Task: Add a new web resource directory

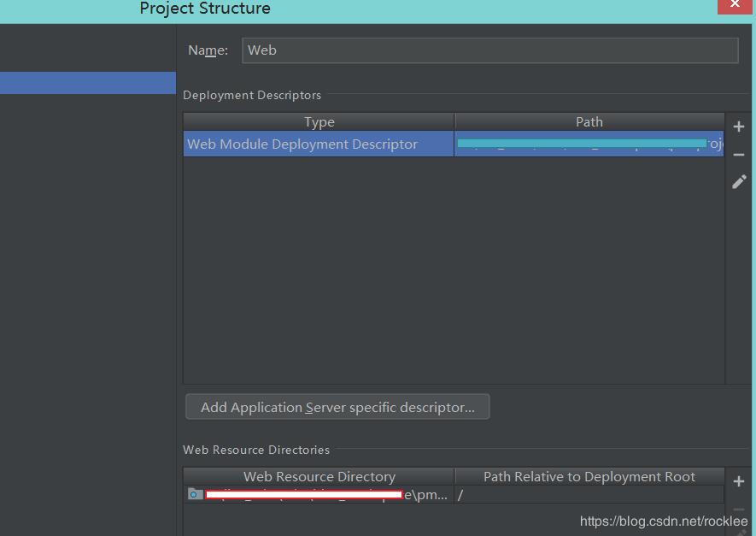Action: [738, 480]
